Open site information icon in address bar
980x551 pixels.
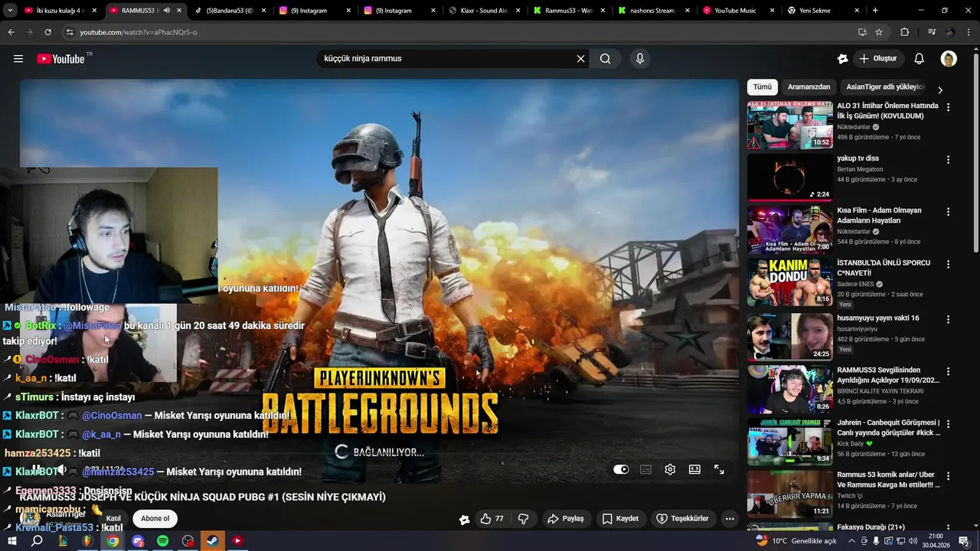pos(70,32)
